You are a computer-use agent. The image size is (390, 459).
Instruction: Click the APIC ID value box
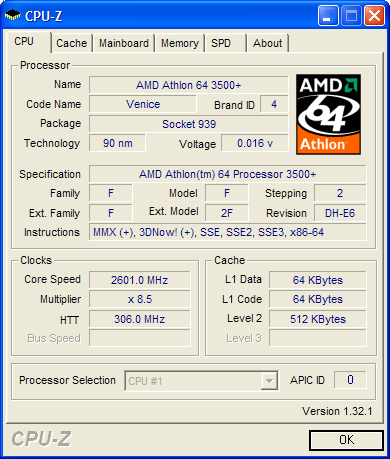[x=350, y=380]
